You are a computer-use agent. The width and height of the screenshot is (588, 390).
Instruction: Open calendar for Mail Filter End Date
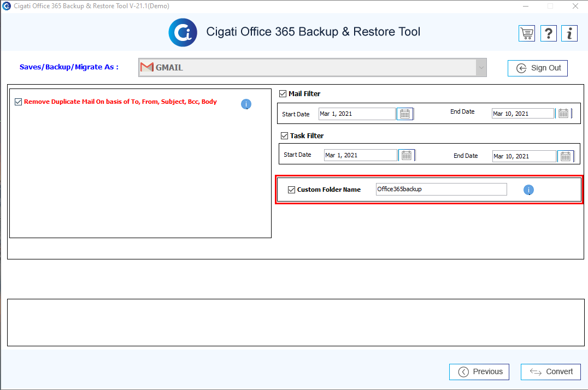click(x=563, y=113)
